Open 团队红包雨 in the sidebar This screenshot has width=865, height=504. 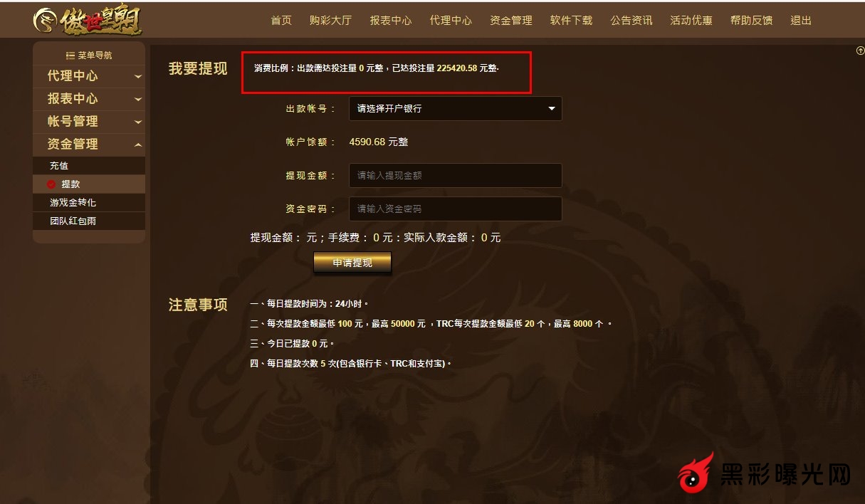click(89, 221)
